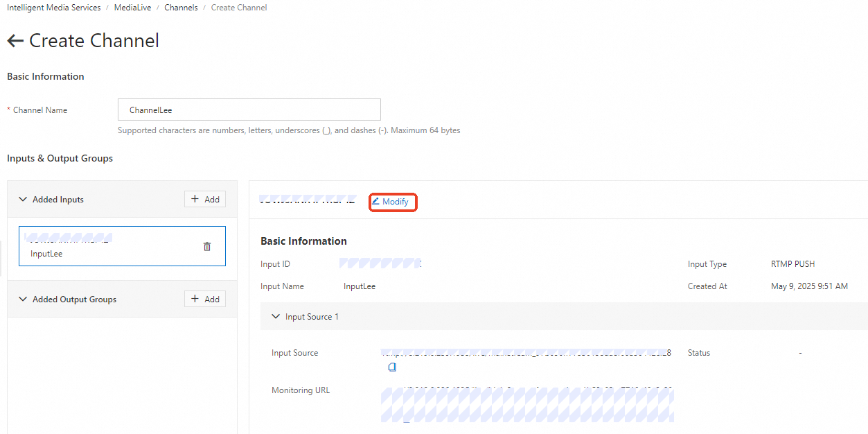Click the Input Type label
Image resolution: width=868 pixels, height=434 pixels.
tap(707, 264)
